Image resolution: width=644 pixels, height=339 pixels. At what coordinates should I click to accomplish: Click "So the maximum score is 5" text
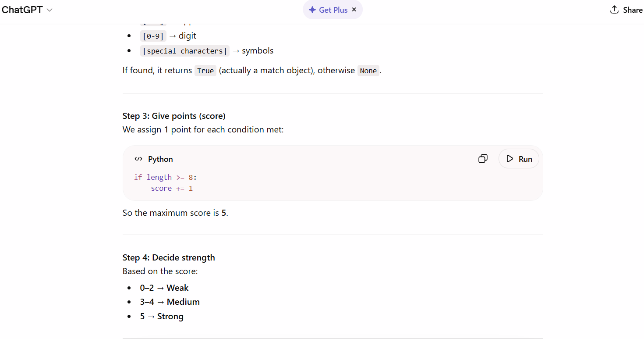click(x=175, y=213)
